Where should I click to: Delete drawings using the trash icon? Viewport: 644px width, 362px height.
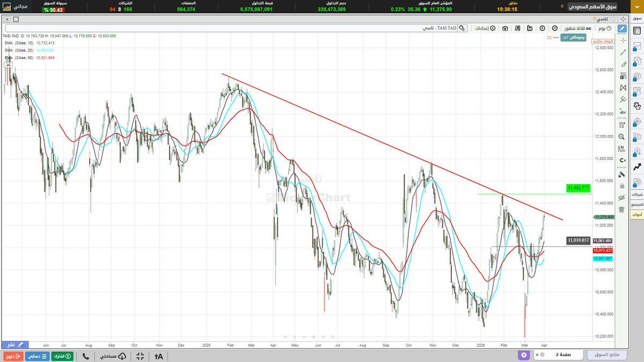[623, 209]
